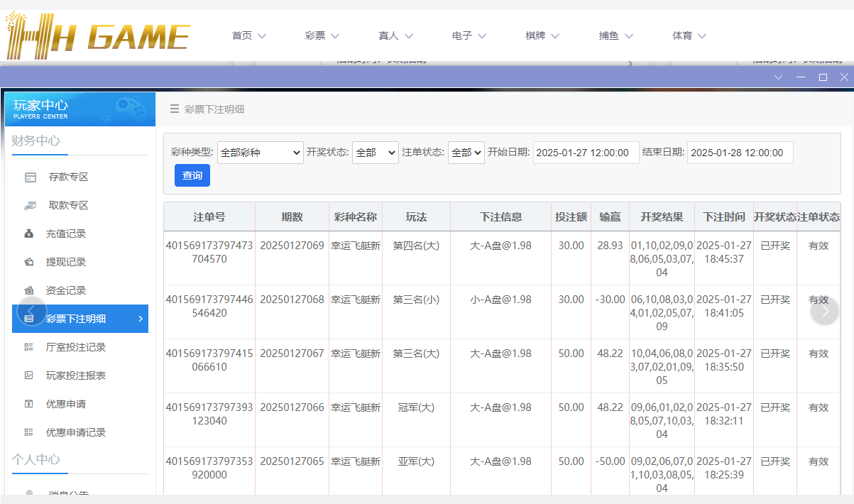Open 充值记录 via its money-bag icon
The height and width of the screenshot is (504, 854).
click(28, 233)
